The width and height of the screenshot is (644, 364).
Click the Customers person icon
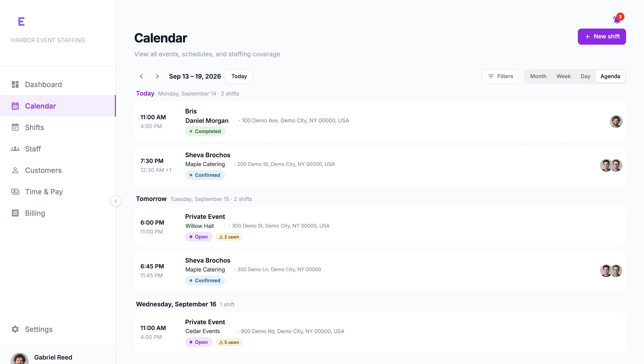[x=15, y=170]
